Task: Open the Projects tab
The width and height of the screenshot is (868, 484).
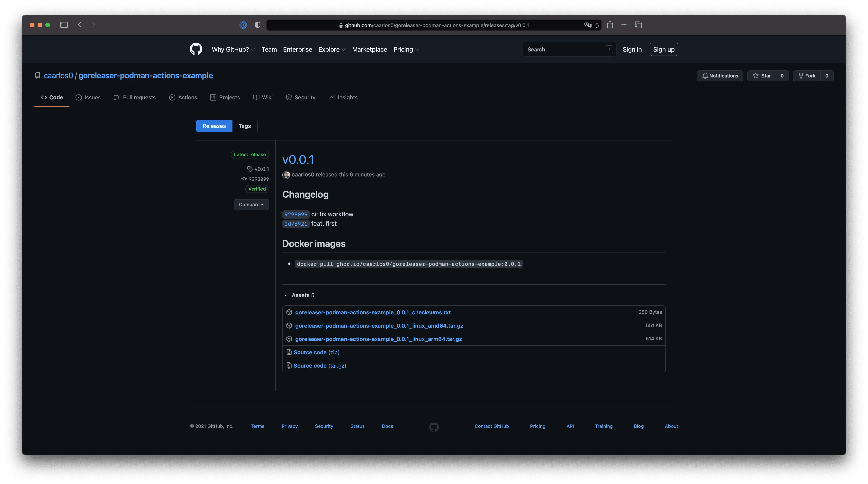Action: (225, 97)
